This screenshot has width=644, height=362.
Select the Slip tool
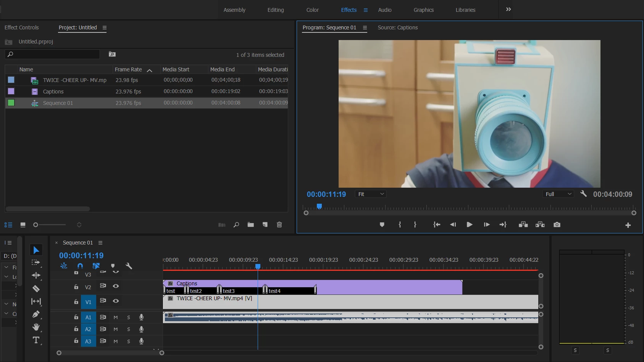(36, 301)
